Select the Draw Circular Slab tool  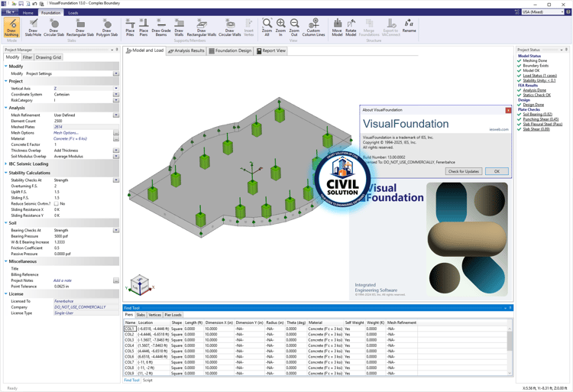click(x=53, y=28)
